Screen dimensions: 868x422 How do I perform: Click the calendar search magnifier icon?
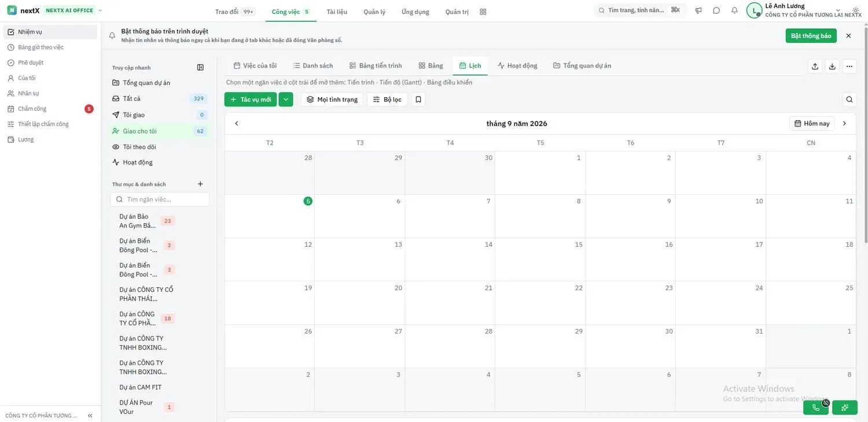849,99
